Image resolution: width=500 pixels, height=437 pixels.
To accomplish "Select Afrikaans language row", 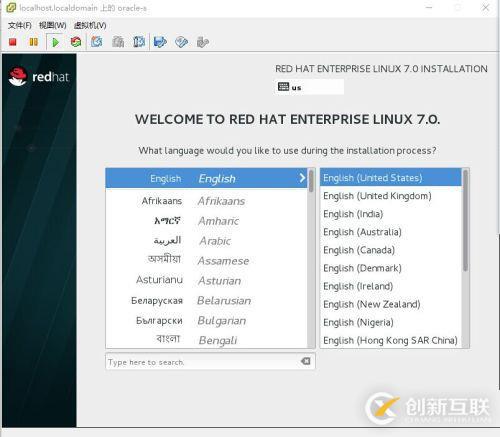I will (206, 201).
